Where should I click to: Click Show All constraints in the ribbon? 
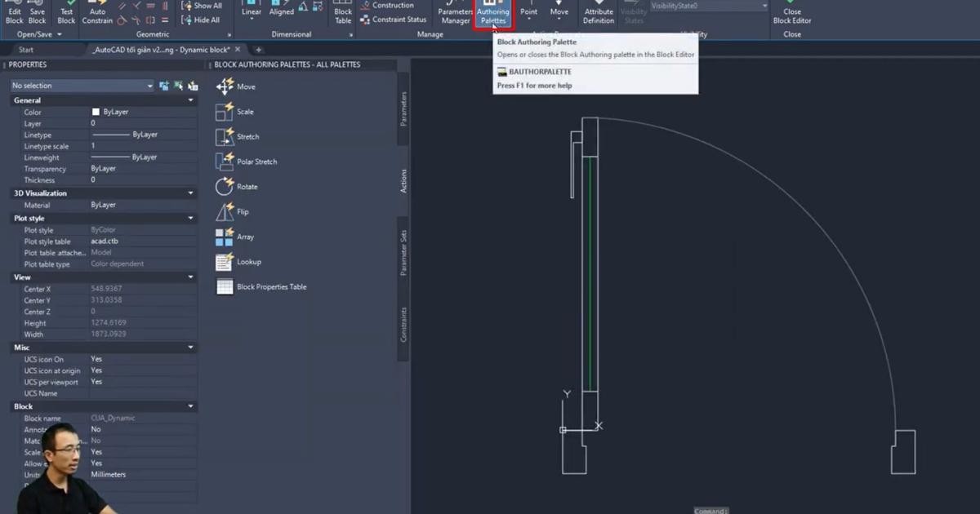coord(202,5)
